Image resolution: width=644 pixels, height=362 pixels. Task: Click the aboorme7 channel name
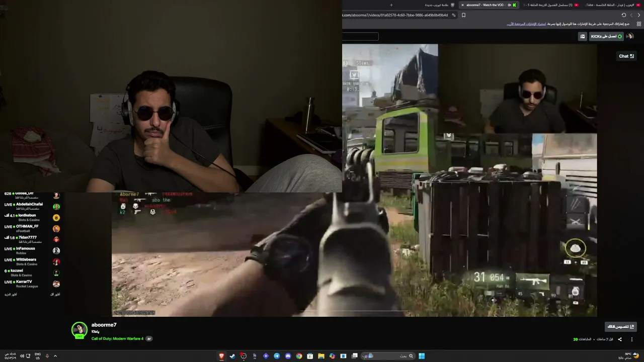point(104,325)
